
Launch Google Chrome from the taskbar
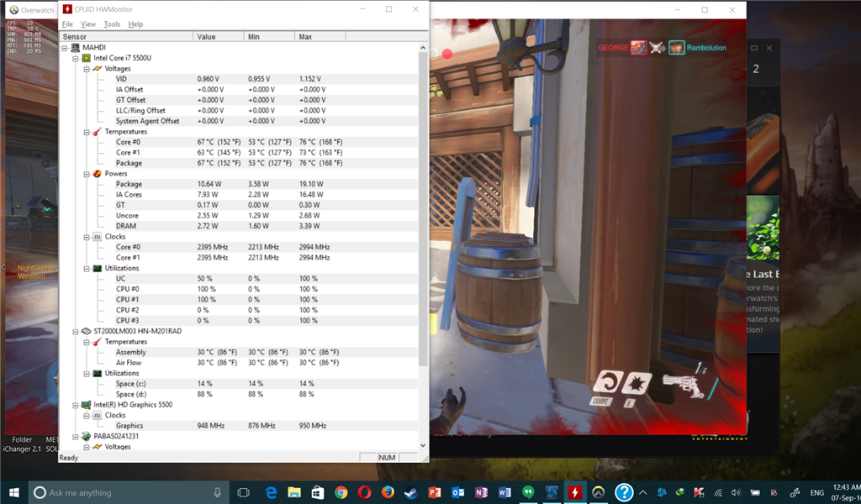pos(341,492)
